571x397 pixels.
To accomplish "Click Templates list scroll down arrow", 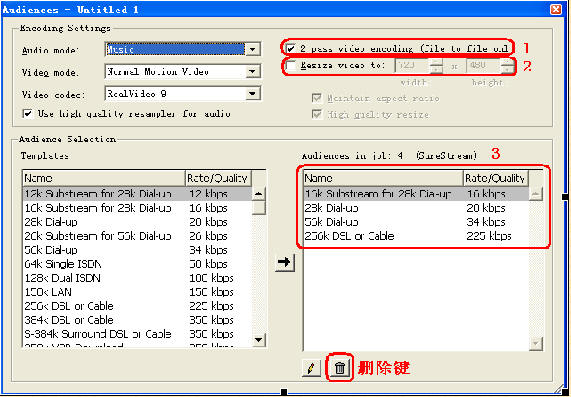I will 259,340.
